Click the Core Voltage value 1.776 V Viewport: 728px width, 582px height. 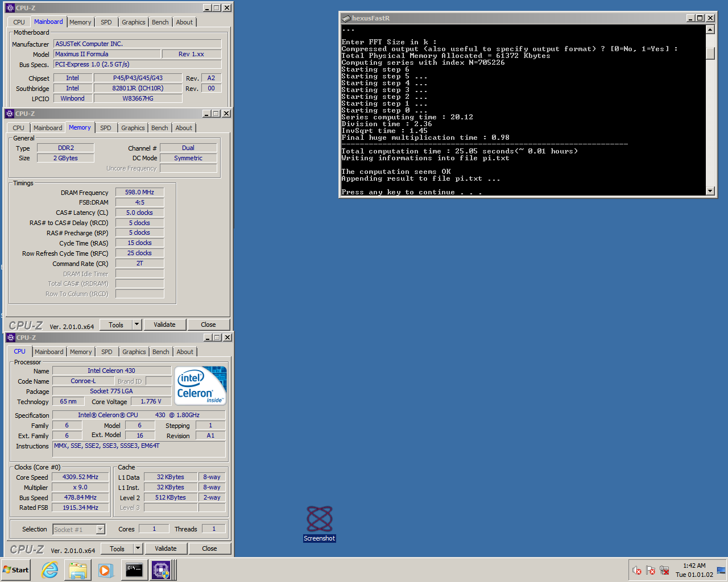(151, 401)
